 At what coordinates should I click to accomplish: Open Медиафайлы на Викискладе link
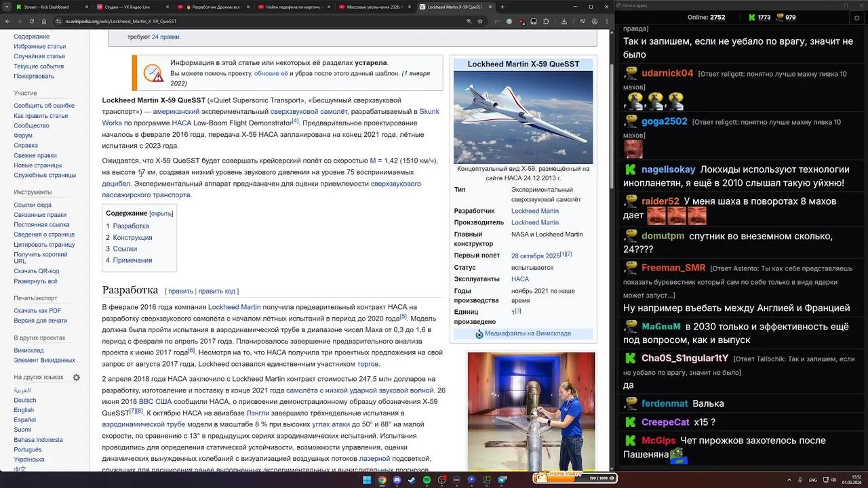[x=528, y=333]
